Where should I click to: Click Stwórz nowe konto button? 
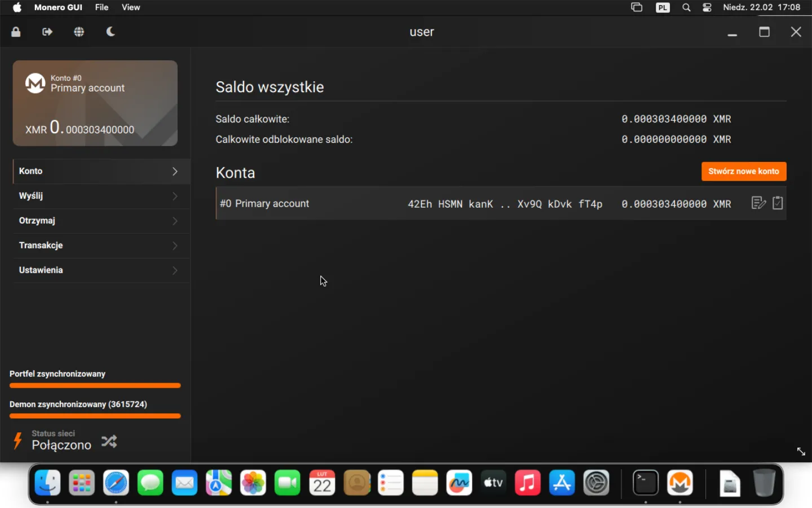pos(744,172)
